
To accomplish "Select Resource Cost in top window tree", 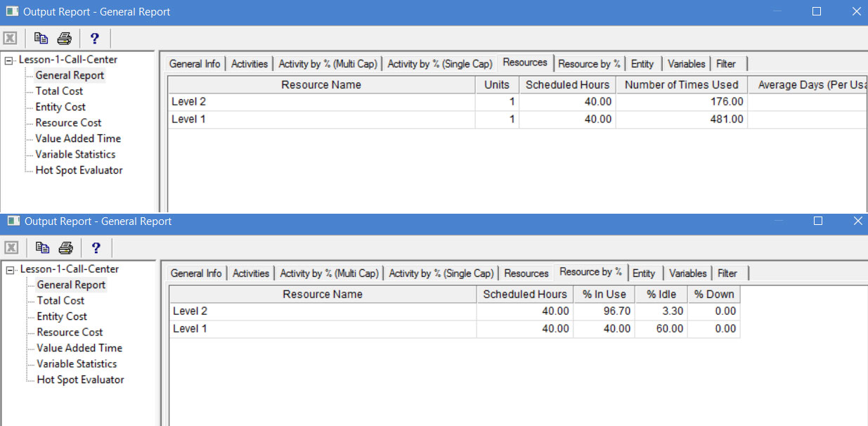I will [x=69, y=123].
